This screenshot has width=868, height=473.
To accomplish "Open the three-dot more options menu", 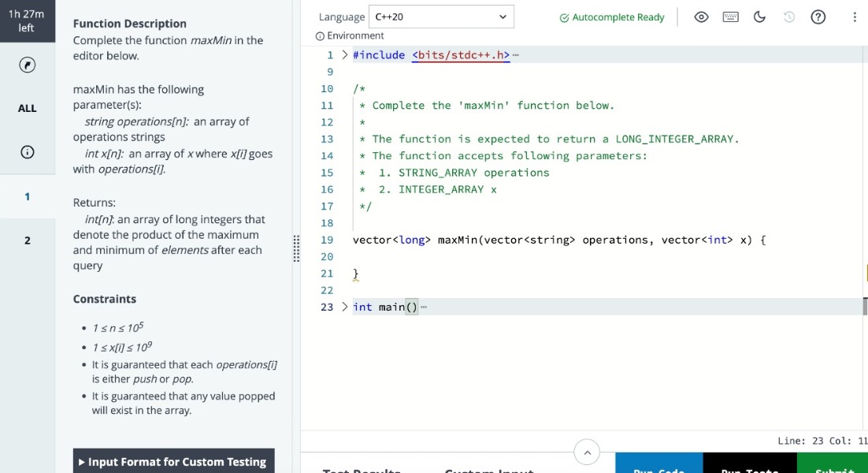I will click(854, 17).
